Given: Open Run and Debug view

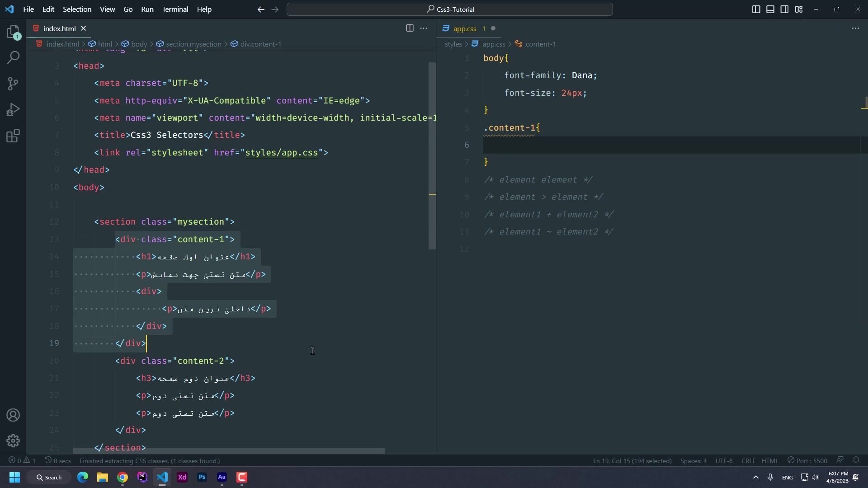Looking at the screenshot, I should click(x=13, y=110).
